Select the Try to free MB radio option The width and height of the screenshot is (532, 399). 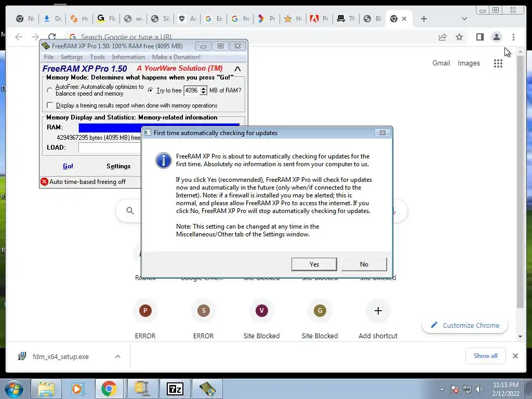click(150, 90)
